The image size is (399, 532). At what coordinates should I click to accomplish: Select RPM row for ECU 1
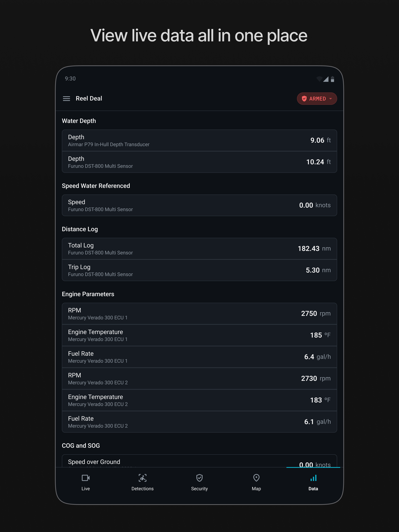click(x=199, y=314)
